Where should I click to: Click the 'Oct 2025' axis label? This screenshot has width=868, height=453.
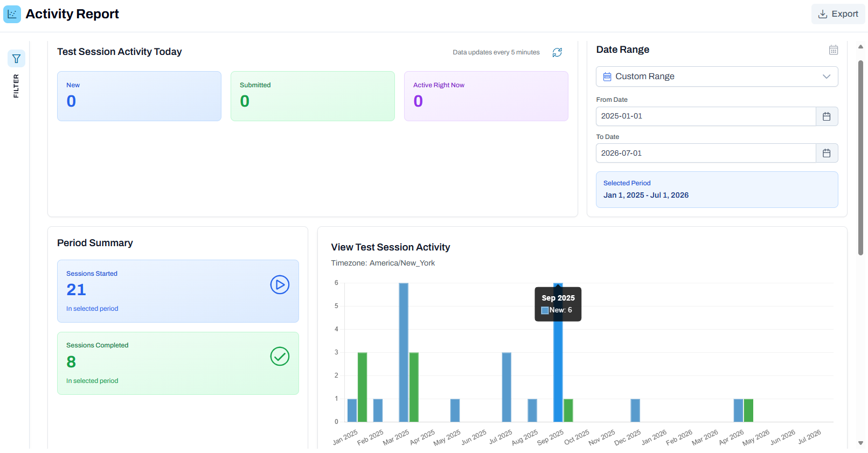point(577,437)
